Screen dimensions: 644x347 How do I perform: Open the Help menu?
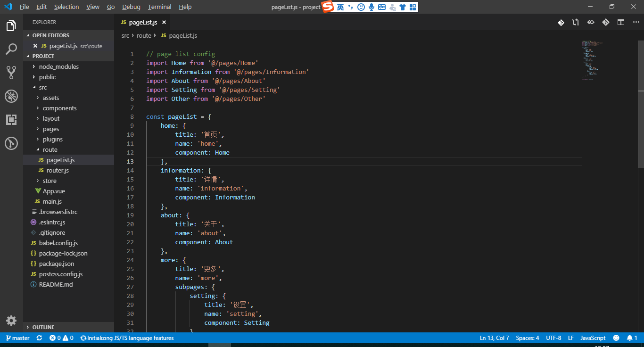click(x=185, y=7)
